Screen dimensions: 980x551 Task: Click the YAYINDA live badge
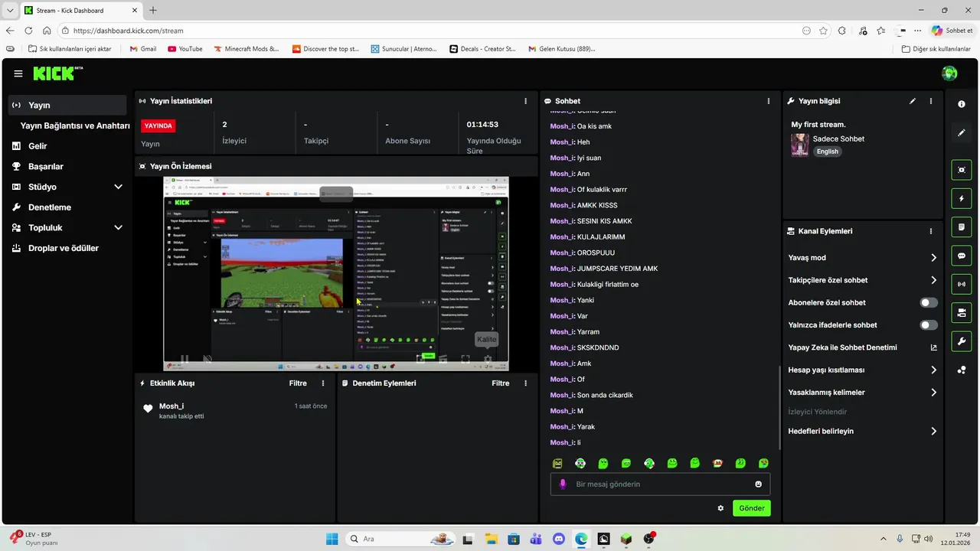point(158,126)
